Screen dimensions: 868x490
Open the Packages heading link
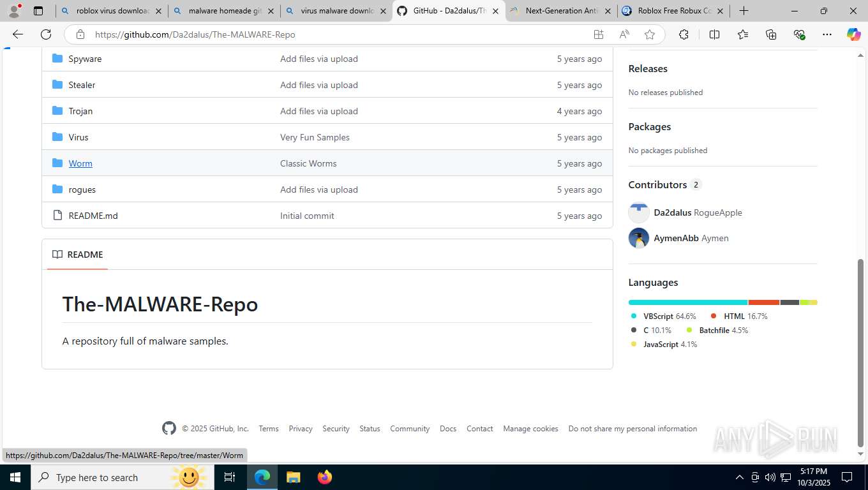[x=649, y=126]
